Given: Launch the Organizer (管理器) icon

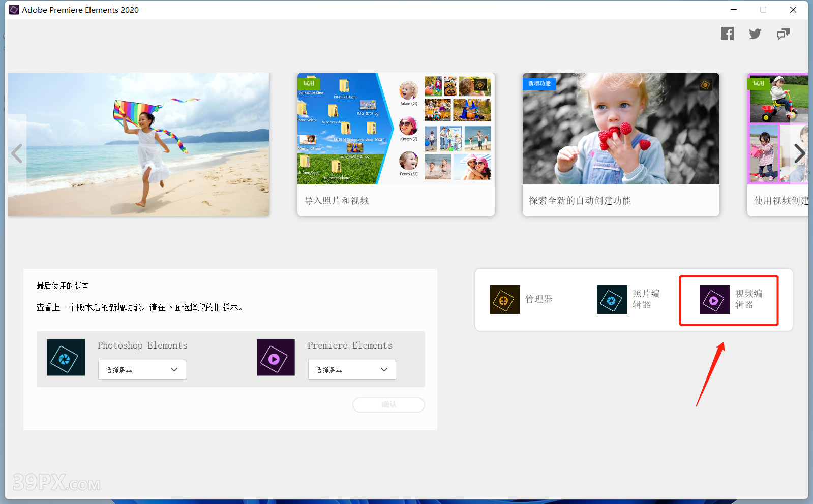Looking at the screenshot, I should pos(504,299).
